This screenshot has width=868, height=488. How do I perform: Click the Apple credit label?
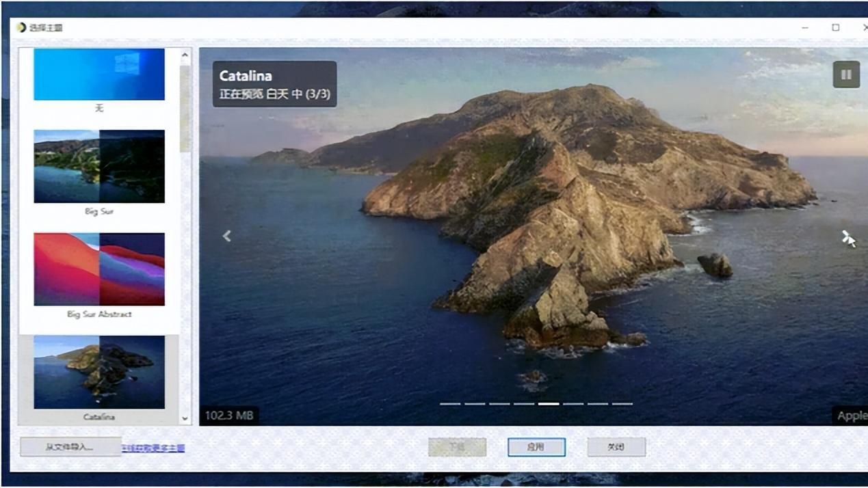(x=851, y=416)
